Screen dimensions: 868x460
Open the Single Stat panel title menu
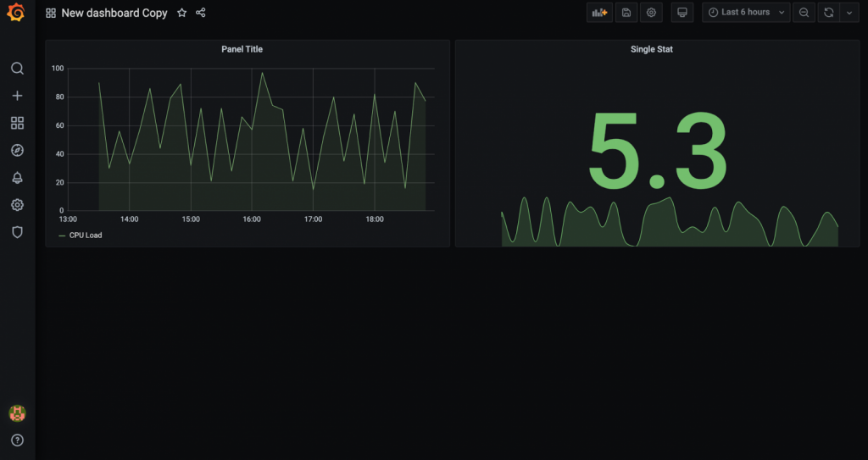click(651, 49)
